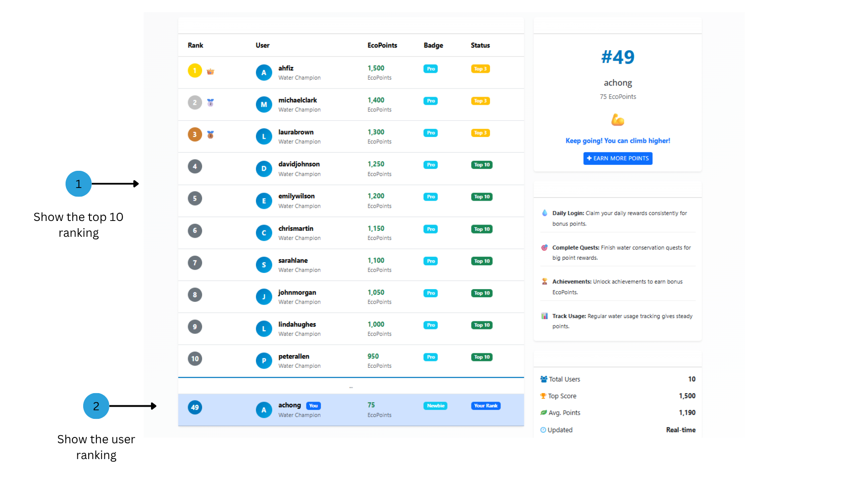Click the EcoPoints column header
868x488 pixels.
382,45
